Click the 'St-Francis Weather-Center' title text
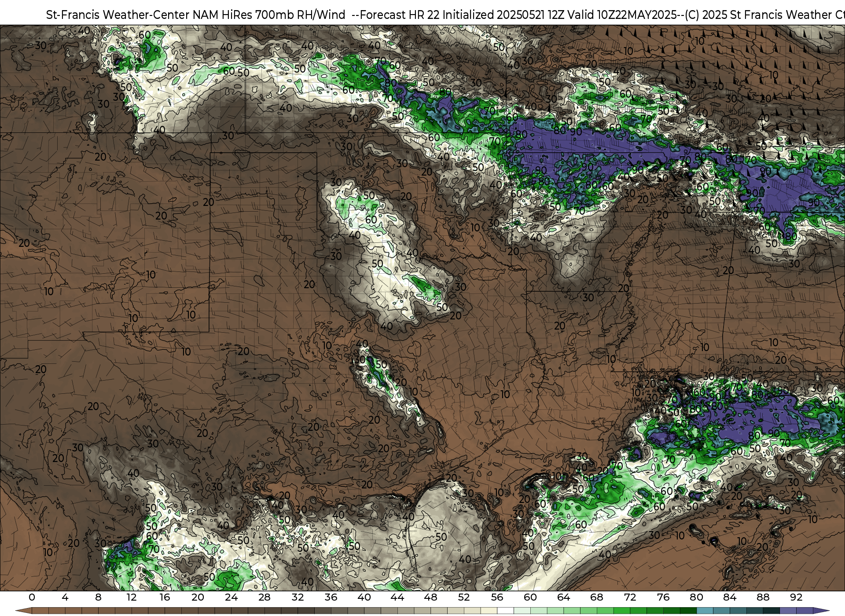This screenshot has width=845, height=616. click(x=118, y=15)
